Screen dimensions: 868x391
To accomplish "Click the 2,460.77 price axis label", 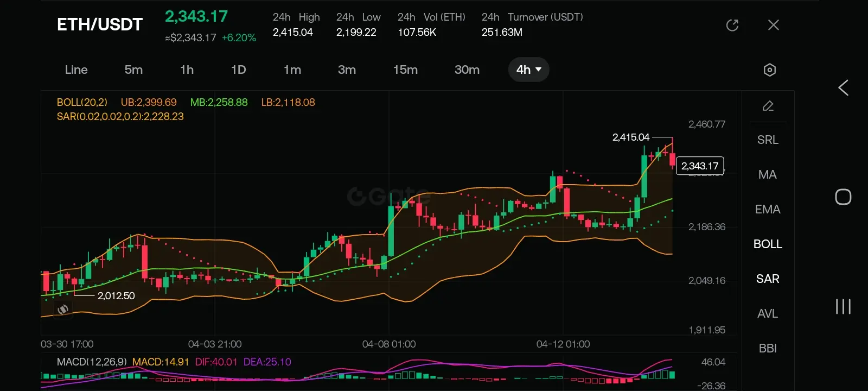I will pyautogui.click(x=707, y=124).
